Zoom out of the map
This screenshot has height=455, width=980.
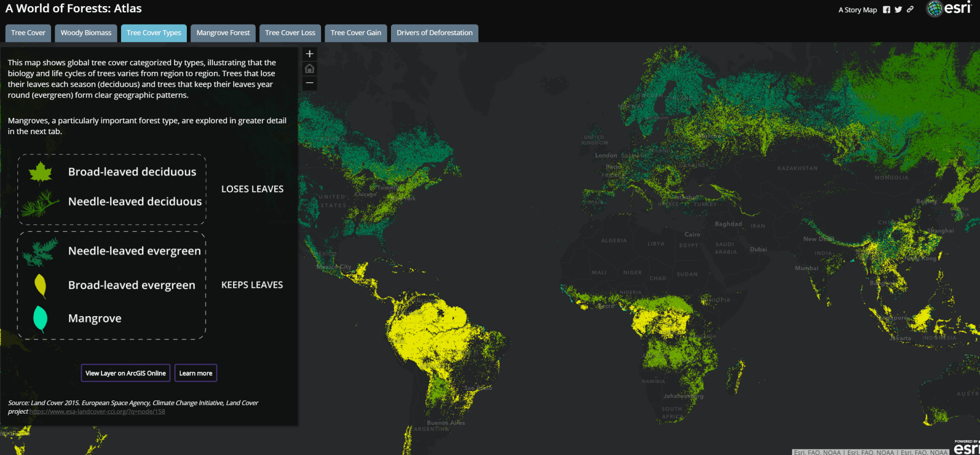(309, 83)
